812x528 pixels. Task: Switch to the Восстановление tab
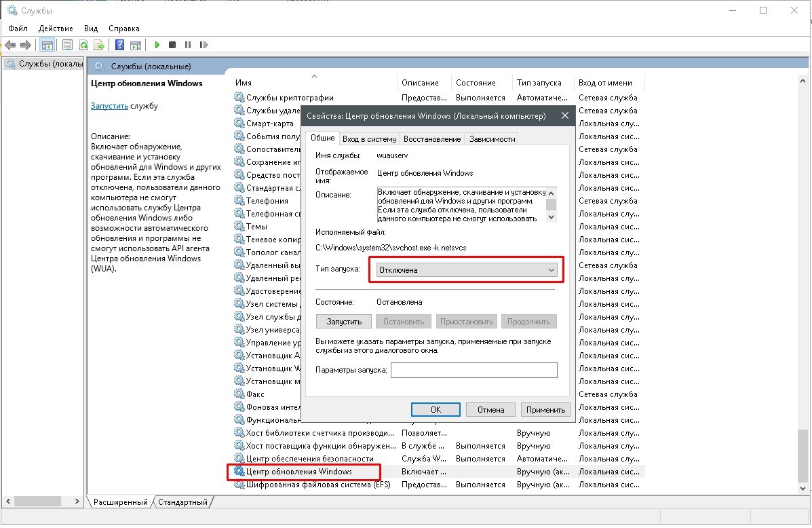pos(432,139)
